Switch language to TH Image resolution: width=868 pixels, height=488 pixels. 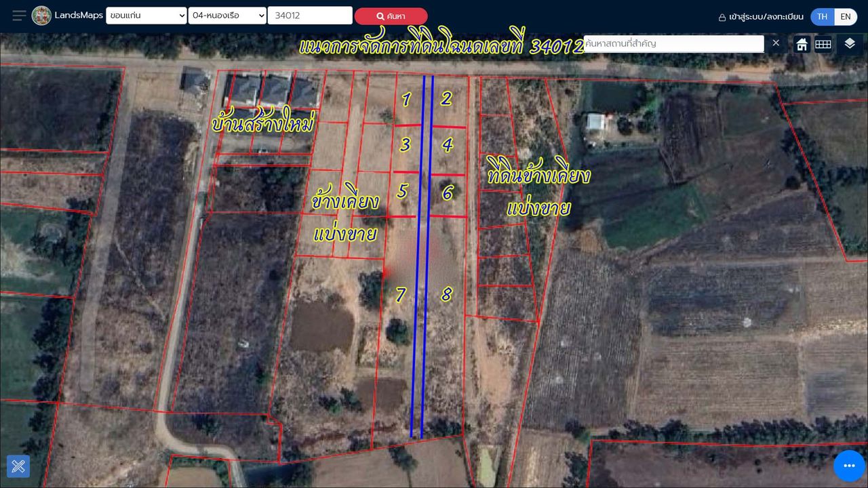pyautogui.click(x=823, y=17)
